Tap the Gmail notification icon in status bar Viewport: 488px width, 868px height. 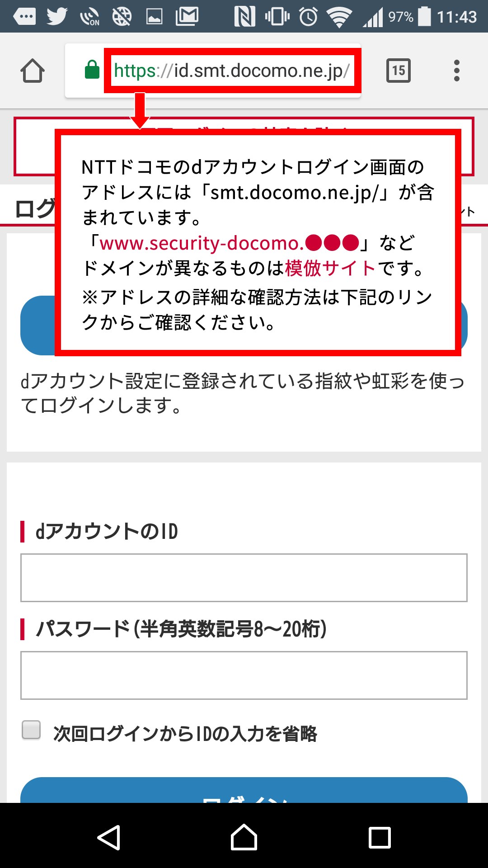(x=187, y=17)
